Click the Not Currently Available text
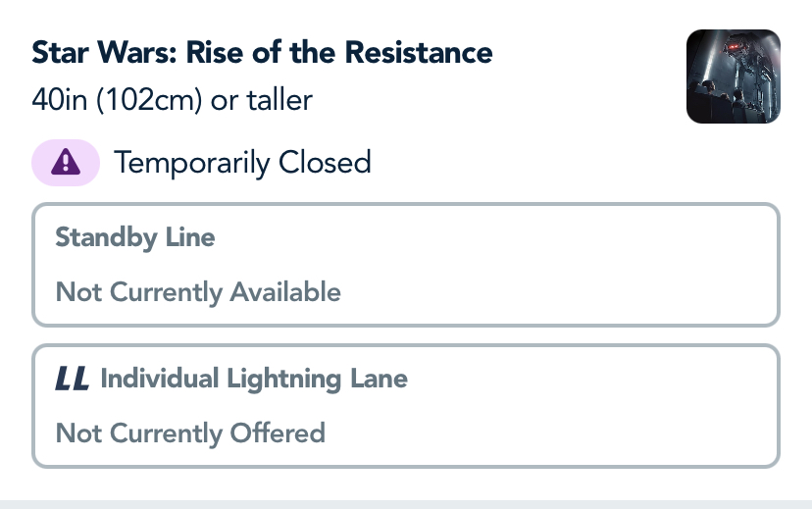The width and height of the screenshot is (812, 509). pyautogui.click(x=198, y=291)
